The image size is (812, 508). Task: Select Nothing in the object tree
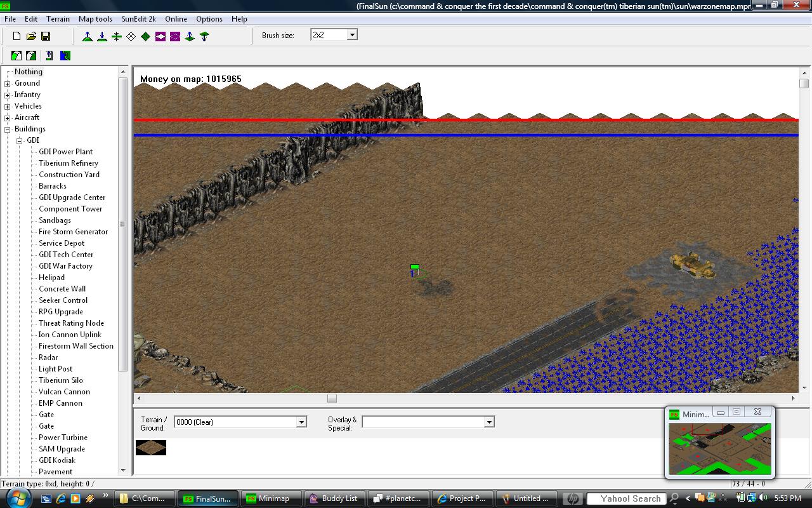click(x=29, y=72)
